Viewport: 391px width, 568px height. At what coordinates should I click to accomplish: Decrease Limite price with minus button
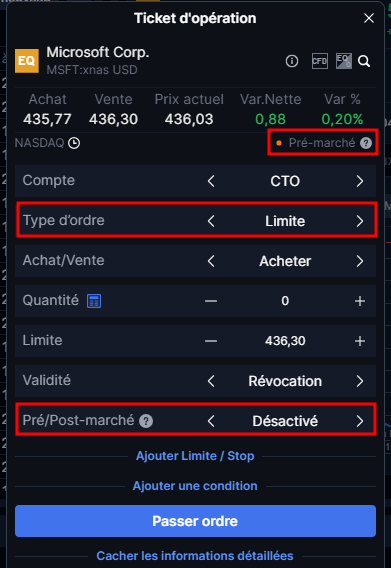pos(211,341)
